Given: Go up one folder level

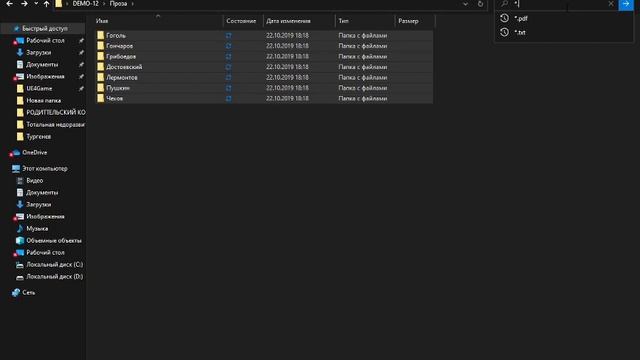Looking at the screenshot, I should (47, 4).
